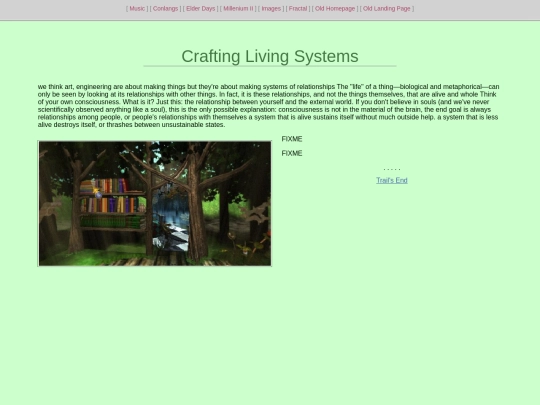Image resolution: width=540 pixels, height=405 pixels.
Task: Navigate to the Fractal page
Action: coord(298,9)
